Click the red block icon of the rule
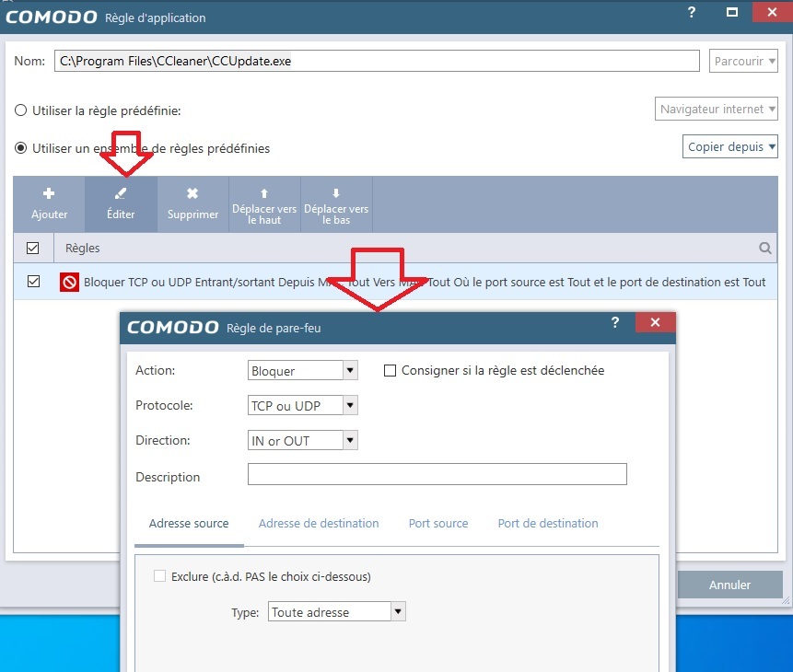 coord(69,283)
